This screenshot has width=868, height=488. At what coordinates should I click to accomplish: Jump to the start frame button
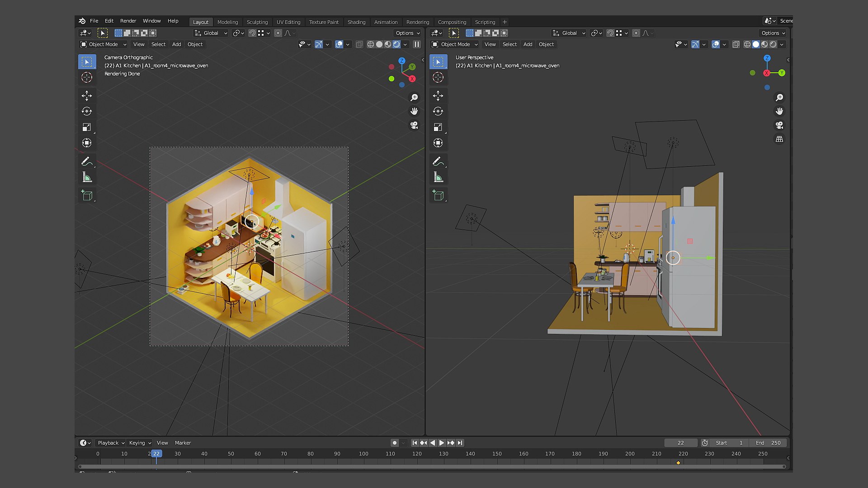415,443
